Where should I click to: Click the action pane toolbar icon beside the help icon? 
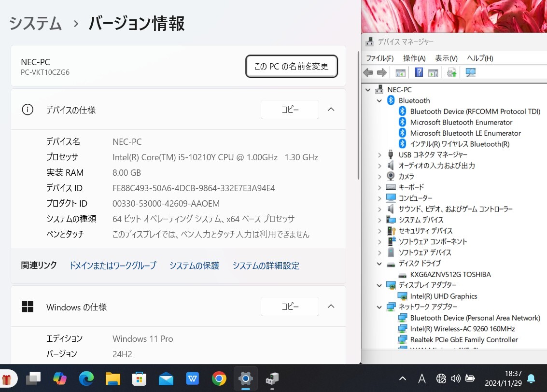[x=433, y=73]
